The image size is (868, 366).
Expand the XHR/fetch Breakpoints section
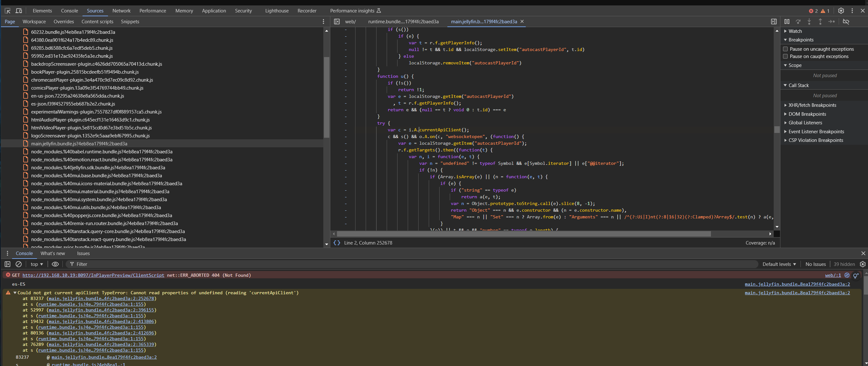[x=812, y=105]
